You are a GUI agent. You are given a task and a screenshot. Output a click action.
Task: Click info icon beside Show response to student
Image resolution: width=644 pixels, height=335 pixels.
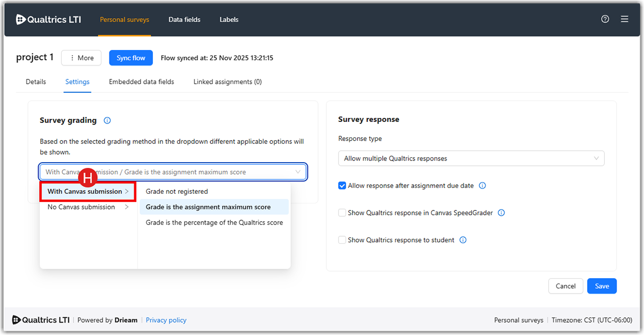[x=463, y=240]
